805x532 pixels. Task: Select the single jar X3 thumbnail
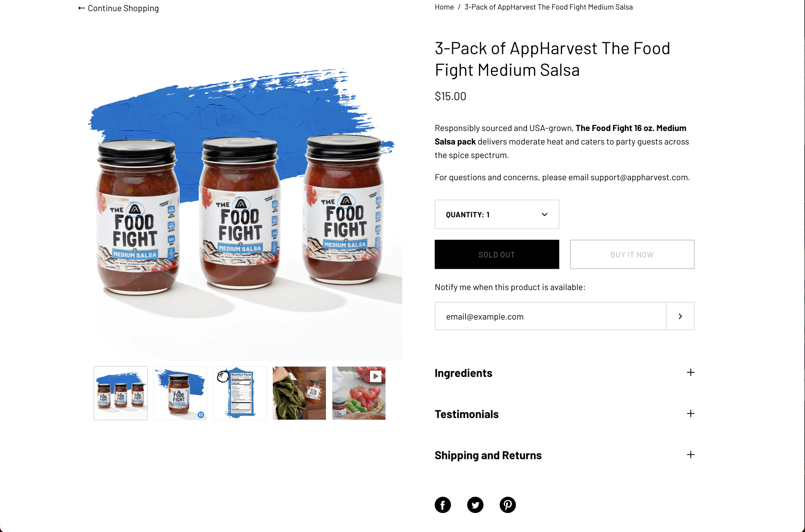pyautogui.click(x=180, y=393)
